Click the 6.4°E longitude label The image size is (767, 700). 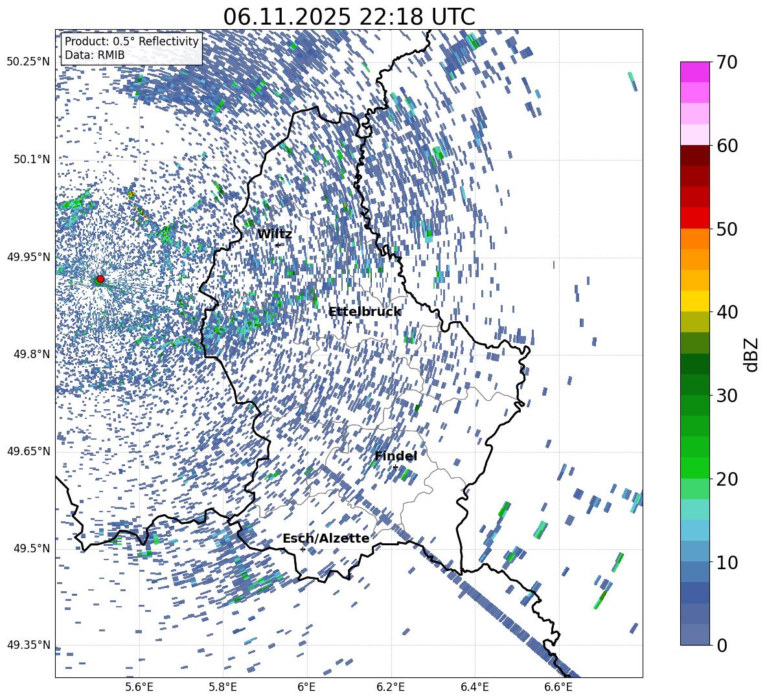pyautogui.click(x=474, y=687)
